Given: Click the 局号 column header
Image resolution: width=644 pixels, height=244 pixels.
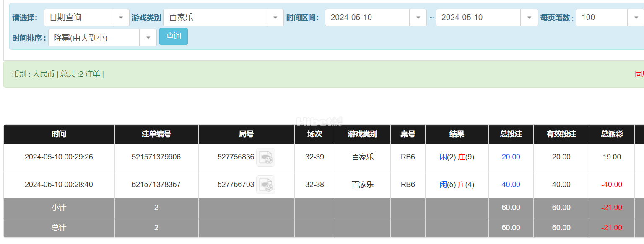Looking at the screenshot, I should pos(247,134).
